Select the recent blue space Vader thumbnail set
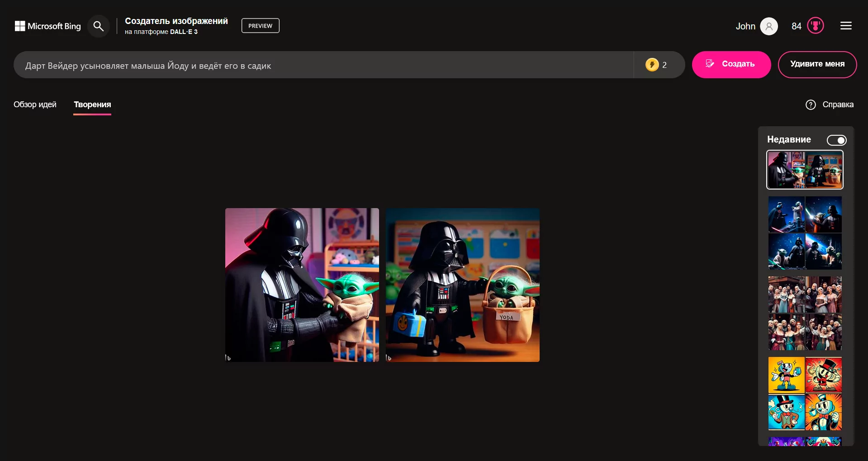The image size is (868, 461). (x=805, y=233)
